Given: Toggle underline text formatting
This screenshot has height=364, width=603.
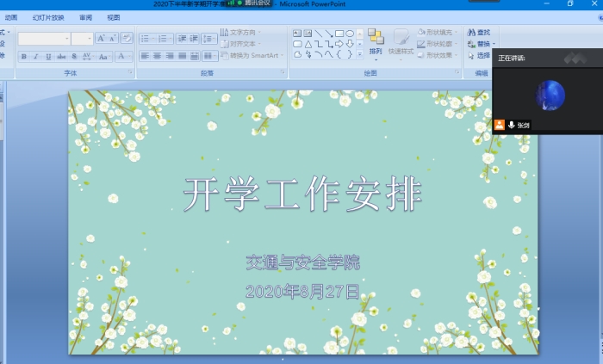Looking at the screenshot, I should (48, 57).
